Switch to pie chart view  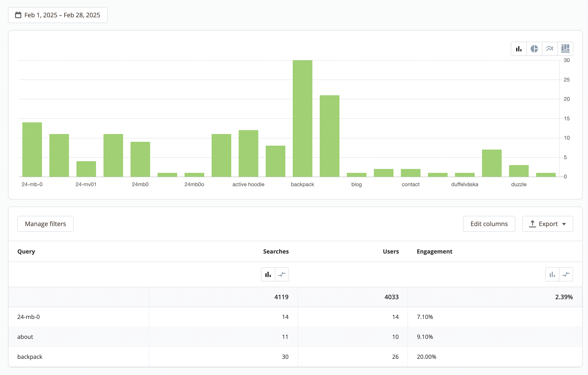[x=534, y=49]
